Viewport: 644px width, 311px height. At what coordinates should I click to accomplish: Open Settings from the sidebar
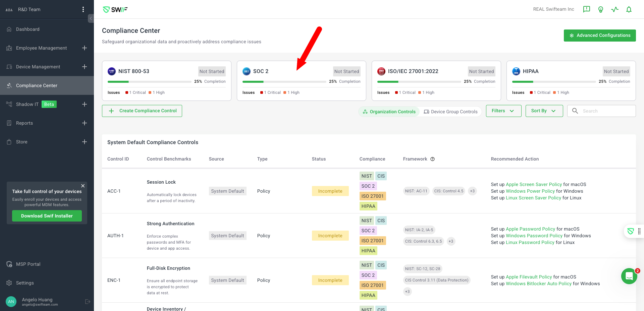(x=25, y=283)
